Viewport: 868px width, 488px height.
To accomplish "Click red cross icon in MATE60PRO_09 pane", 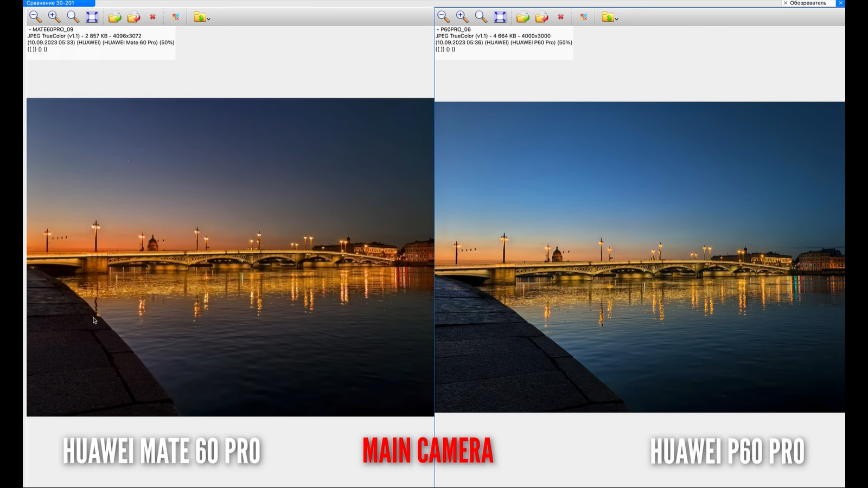I will (x=153, y=17).
